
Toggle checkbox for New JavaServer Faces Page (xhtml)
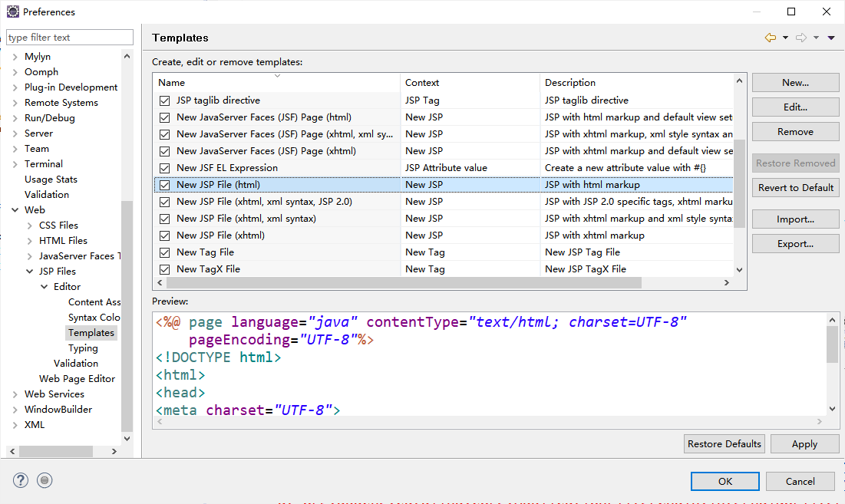tap(165, 151)
